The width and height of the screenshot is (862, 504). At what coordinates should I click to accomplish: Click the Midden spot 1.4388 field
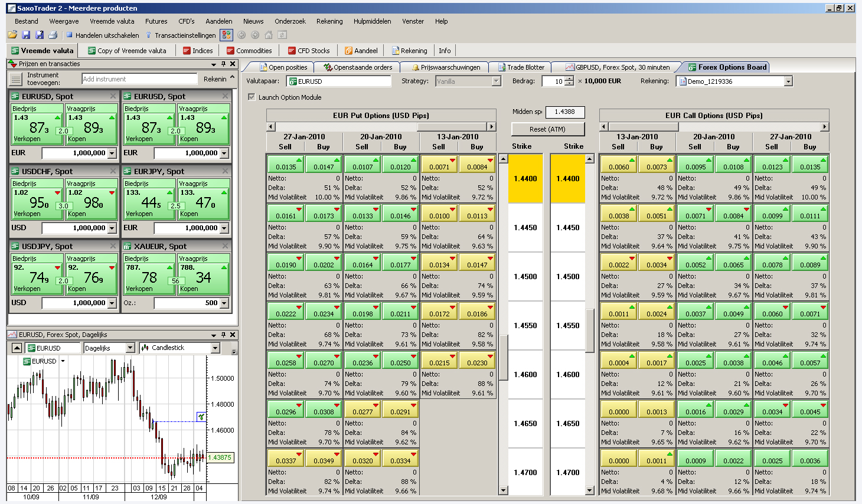click(x=564, y=112)
